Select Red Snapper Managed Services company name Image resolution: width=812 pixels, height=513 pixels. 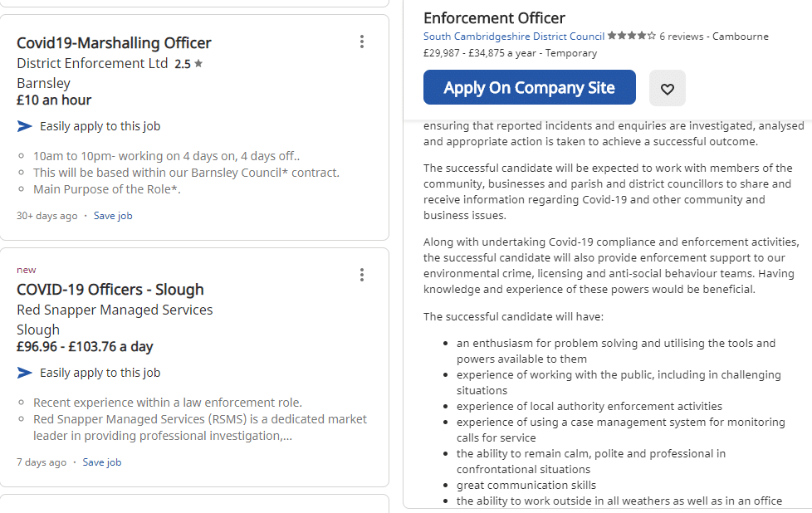[x=115, y=310]
